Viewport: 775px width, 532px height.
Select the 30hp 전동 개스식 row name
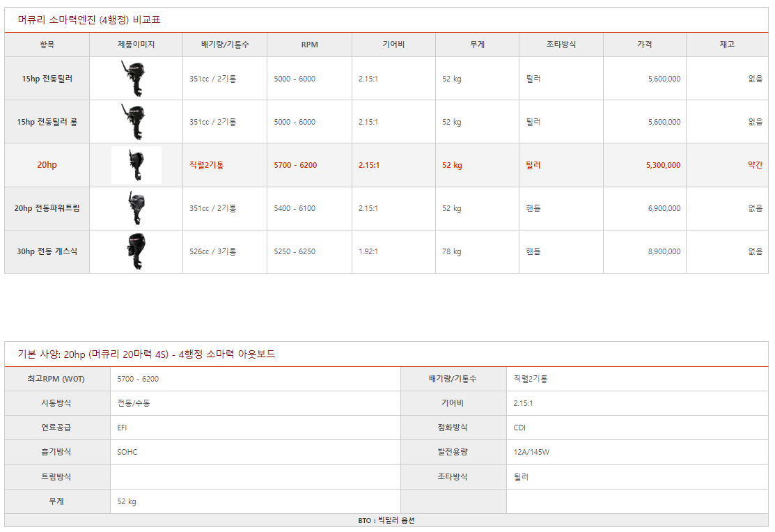pos(47,251)
